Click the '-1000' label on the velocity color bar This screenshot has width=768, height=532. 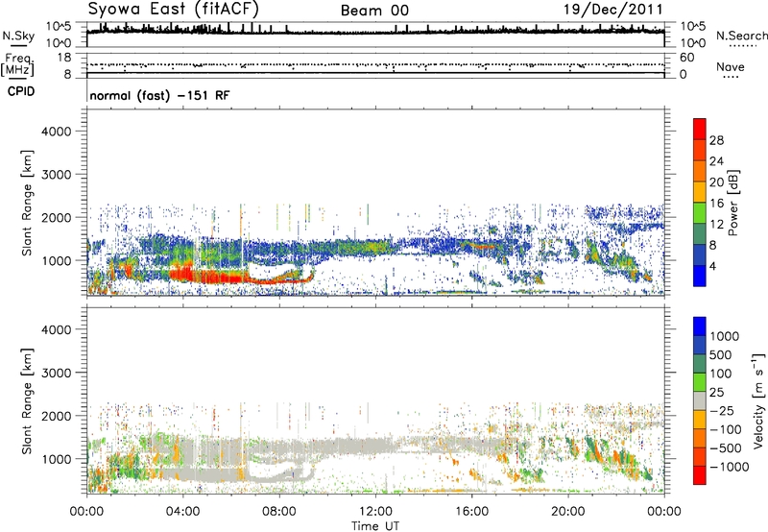730,467
